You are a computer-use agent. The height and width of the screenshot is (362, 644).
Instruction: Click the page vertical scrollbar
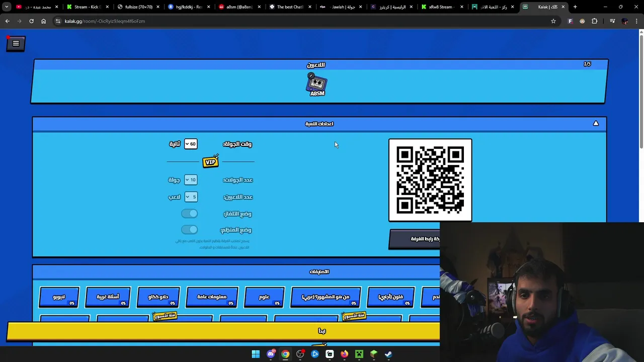pos(641,92)
